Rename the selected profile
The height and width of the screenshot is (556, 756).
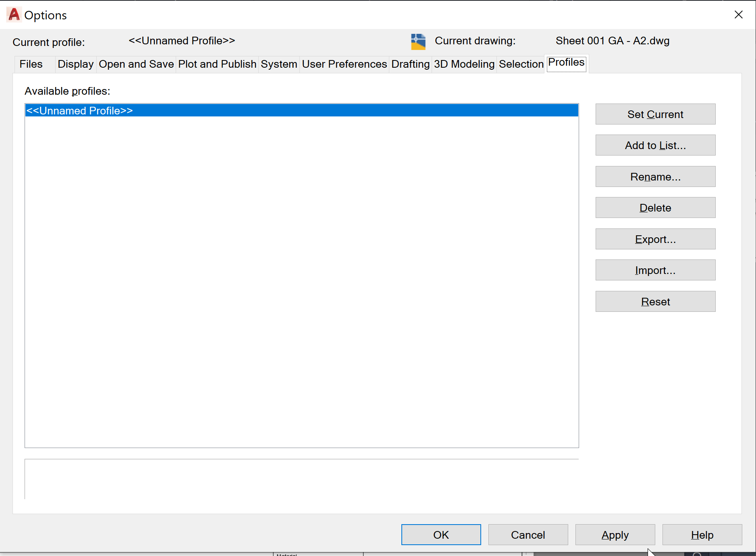[655, 176]
